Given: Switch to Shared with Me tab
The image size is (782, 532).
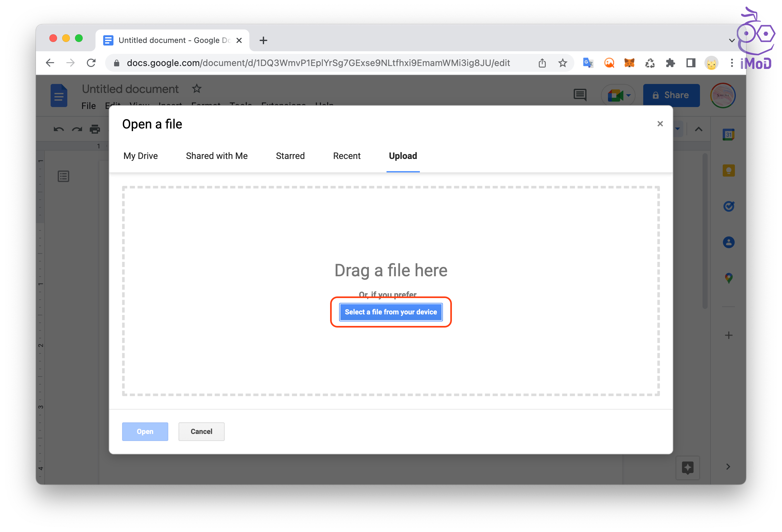Looking at the screenshot, I should (217, 156).
